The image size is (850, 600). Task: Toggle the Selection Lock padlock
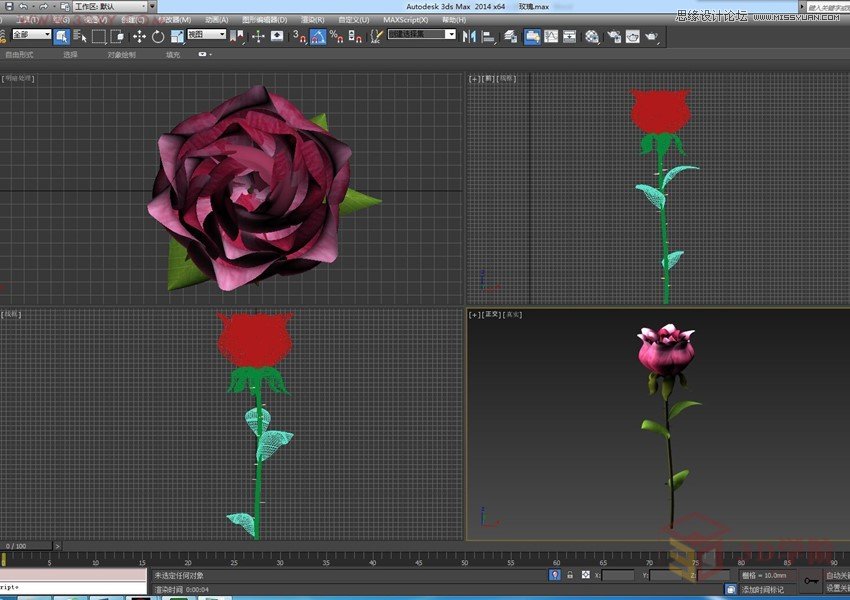click(570, 575)
